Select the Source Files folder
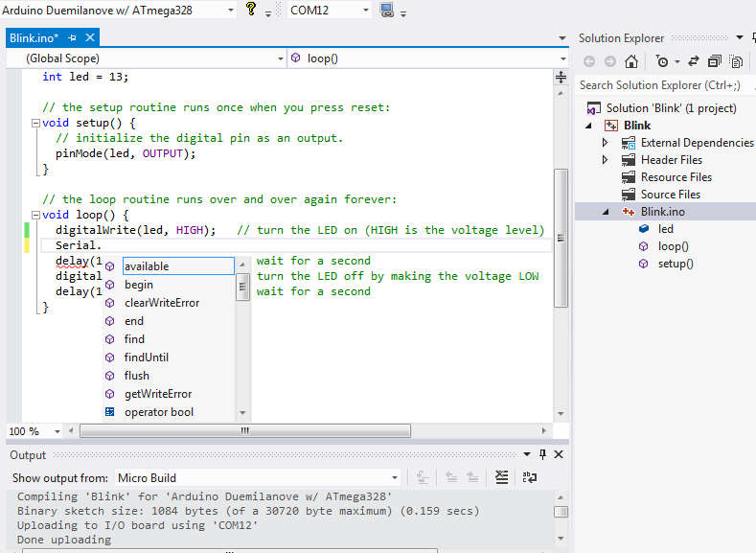 670,195
